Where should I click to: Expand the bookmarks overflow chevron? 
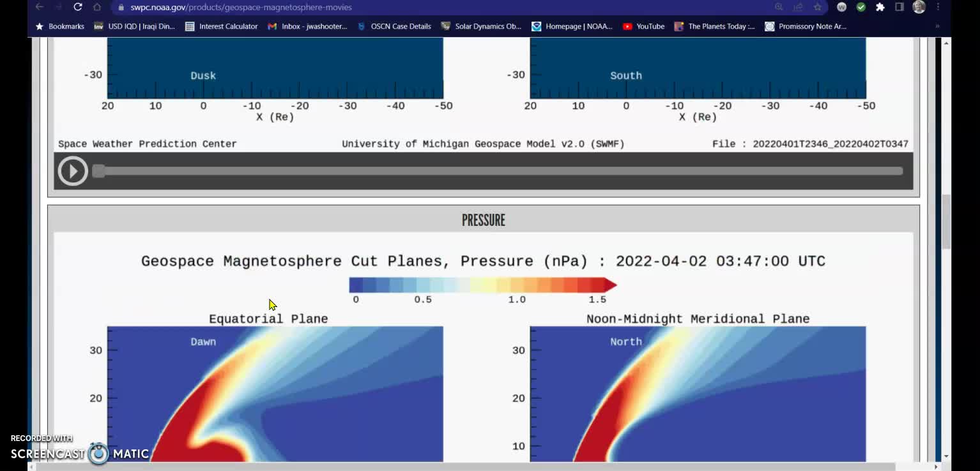(x=937, y=26)
